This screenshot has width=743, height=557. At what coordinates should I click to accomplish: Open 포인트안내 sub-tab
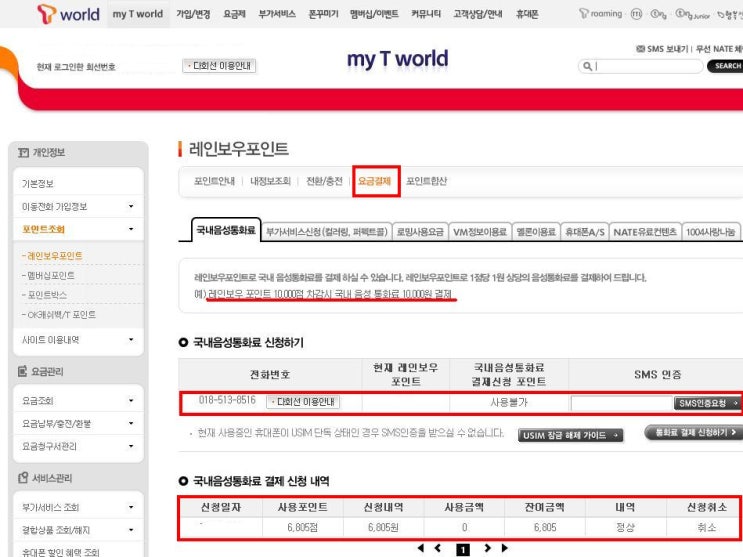[x=214, y=181]
